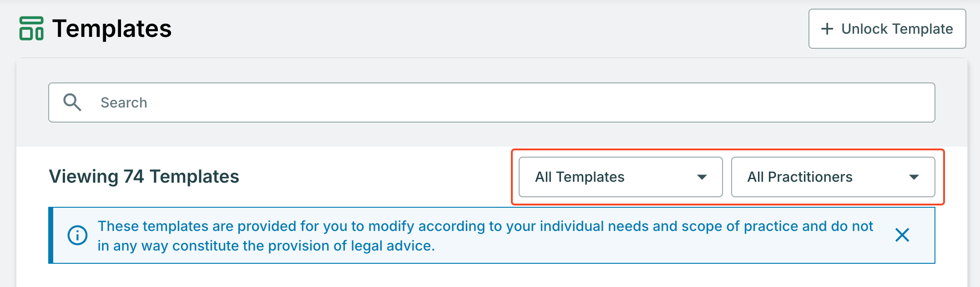Click the blue left edge of info banner
This screenshot has height=287, width=980.
pos(51,236)
